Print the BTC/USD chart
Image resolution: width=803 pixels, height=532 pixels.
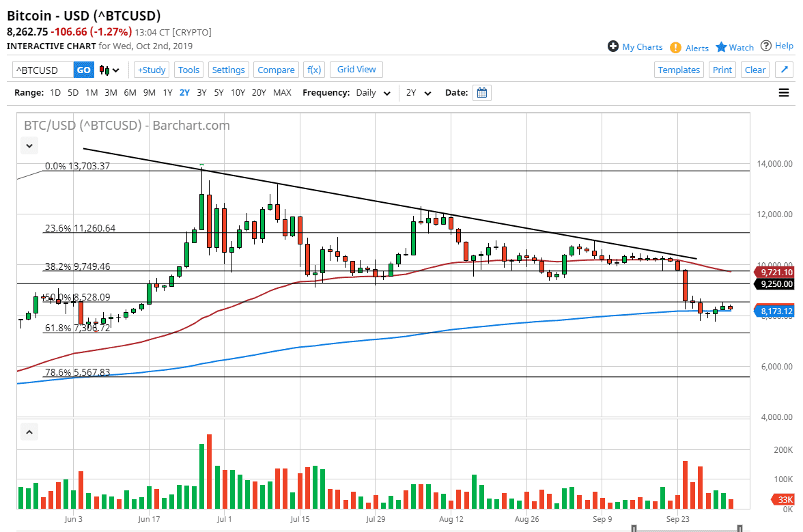click(722, 69)
